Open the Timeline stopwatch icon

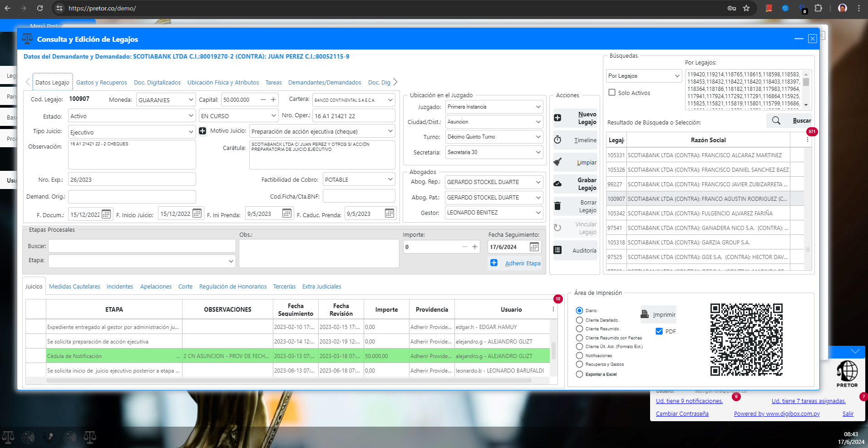click(557, 140)
